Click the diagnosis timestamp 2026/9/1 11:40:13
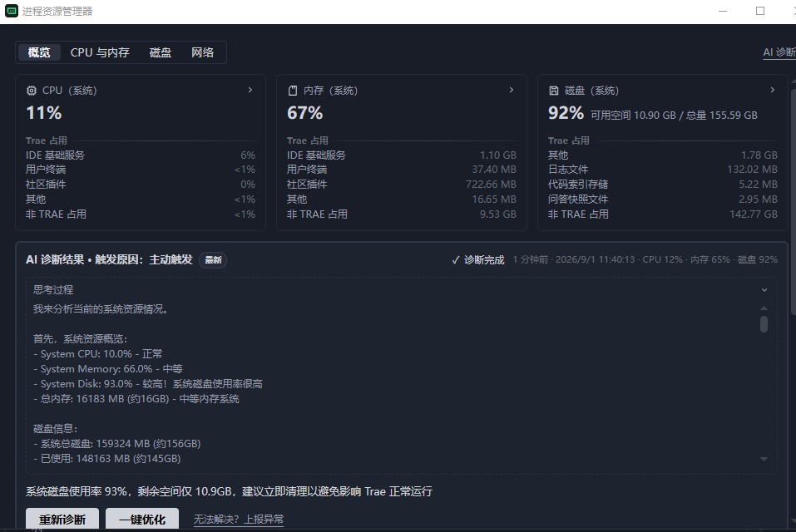 pyautogui.click(x=595, y=259)
